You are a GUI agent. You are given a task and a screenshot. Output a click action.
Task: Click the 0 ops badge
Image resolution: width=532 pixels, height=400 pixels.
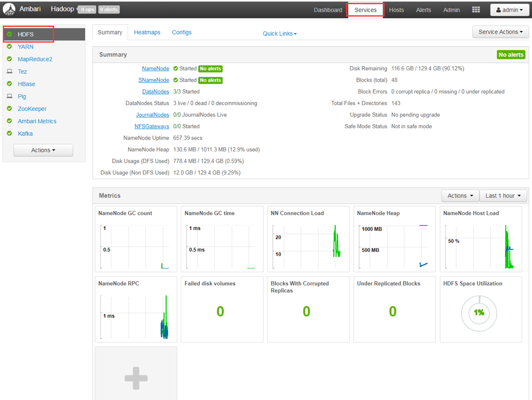pyautogui.click(x=87, y=9)
